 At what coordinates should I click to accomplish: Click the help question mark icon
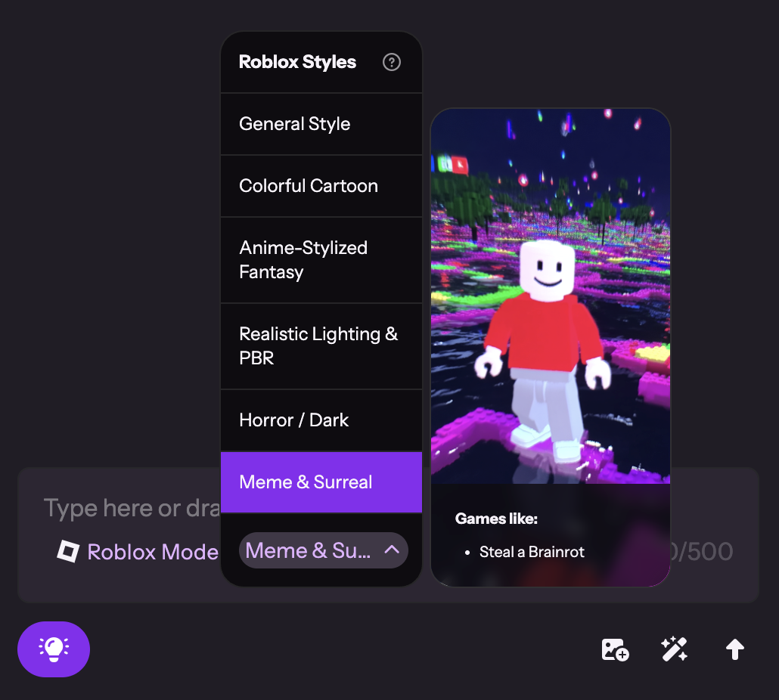pos(392,62)
